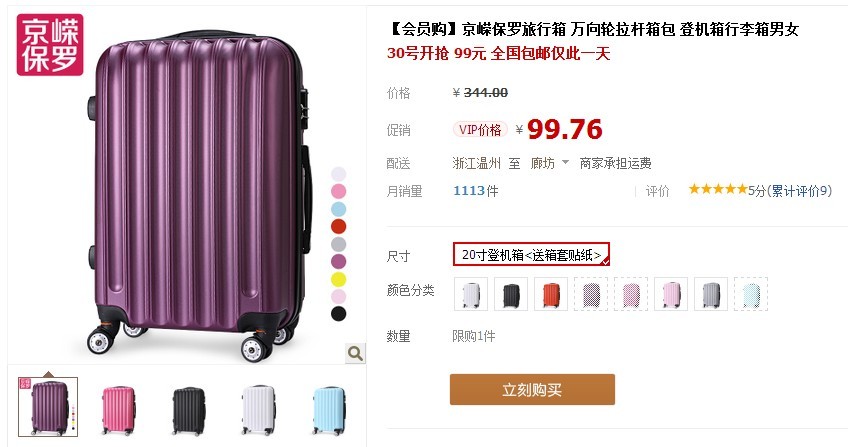The image size is (848, 447).
Task: Click the magnifier zoom icon on product image
Action: 355,353
